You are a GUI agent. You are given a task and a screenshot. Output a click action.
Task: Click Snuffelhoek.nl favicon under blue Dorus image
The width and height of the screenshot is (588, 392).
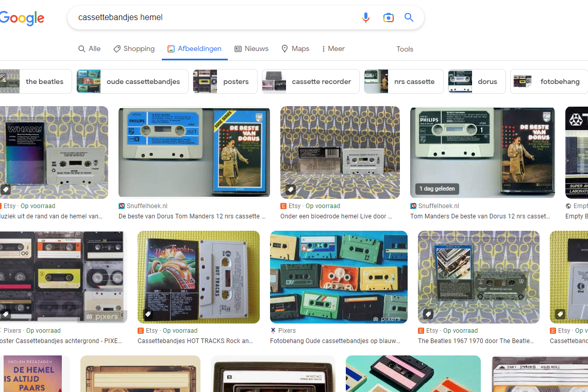122,206
